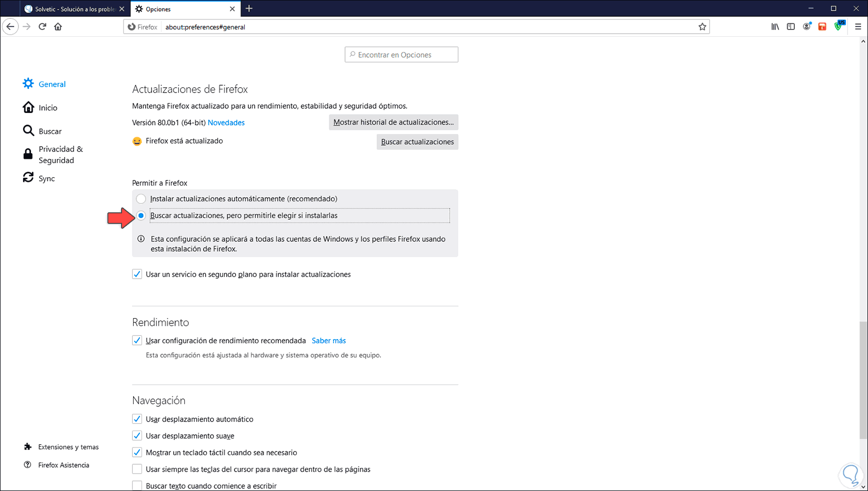This screenshot has width=868, height=491.
Task: Click Mostrar historial de actualizaciones button
Action: (x=393, y=122)
